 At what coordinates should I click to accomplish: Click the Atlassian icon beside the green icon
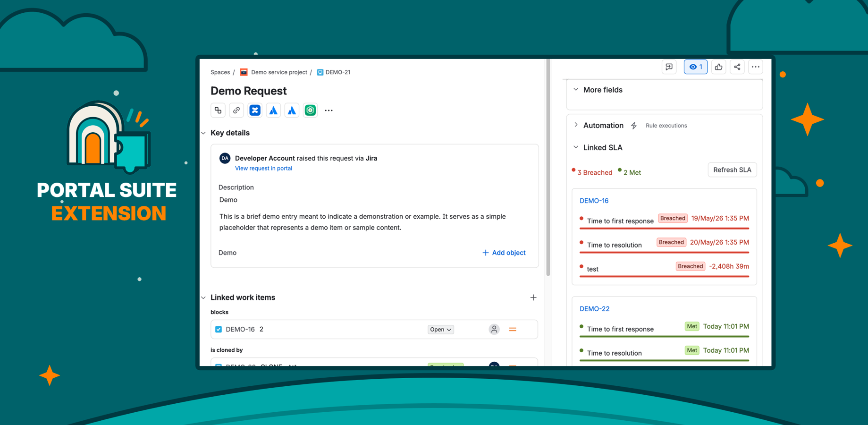[x=292, y=110]
